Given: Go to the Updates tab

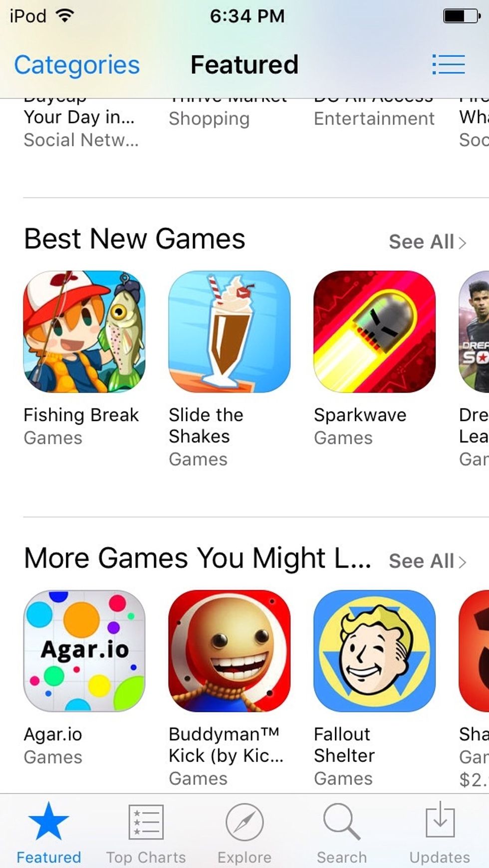Looking at the screenshot, I should pos(440,834).
